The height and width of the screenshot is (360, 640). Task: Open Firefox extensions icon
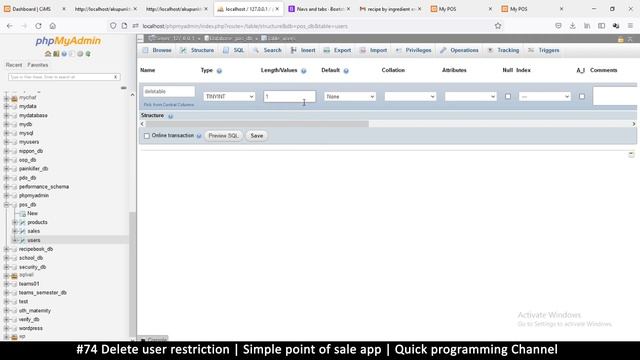pyautogui.click(x=616, y=26)
